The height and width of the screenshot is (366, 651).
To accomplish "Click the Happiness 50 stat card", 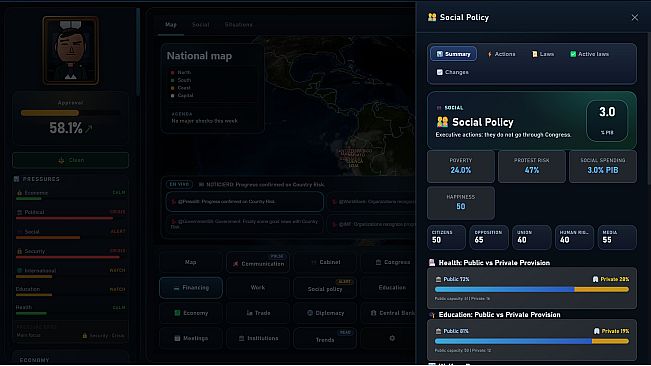I will coord(461,203).
